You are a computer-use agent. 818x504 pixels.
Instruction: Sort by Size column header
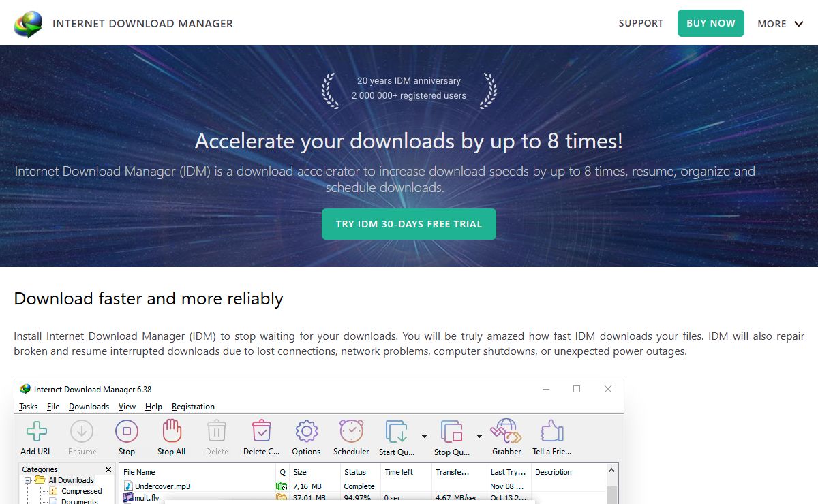315,472
